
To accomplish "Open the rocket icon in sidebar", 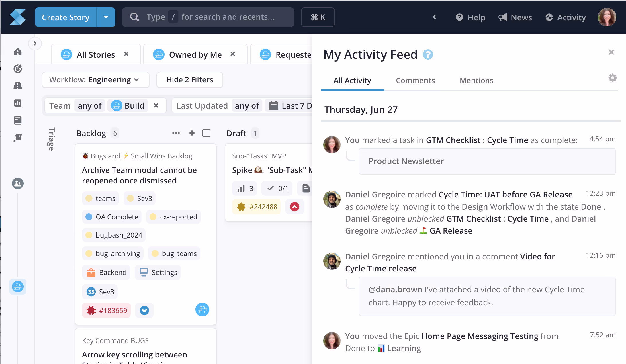I will click(18, 137).
